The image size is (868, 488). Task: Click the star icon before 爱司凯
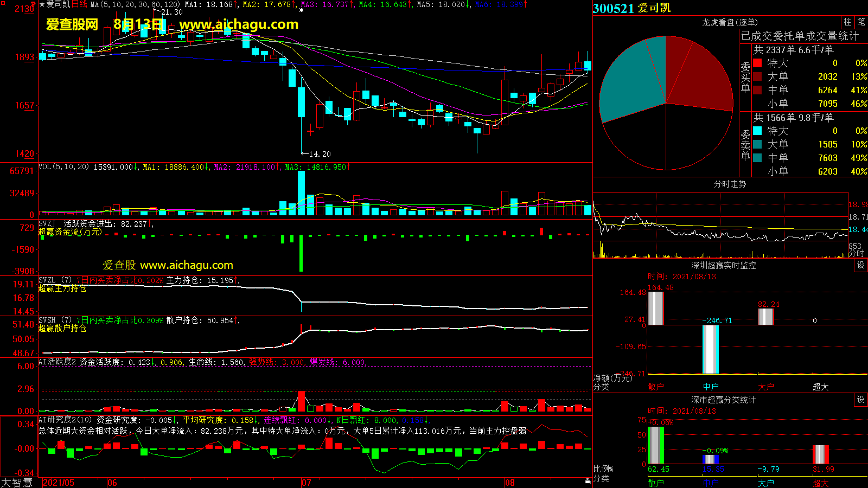tap(42, 4)
